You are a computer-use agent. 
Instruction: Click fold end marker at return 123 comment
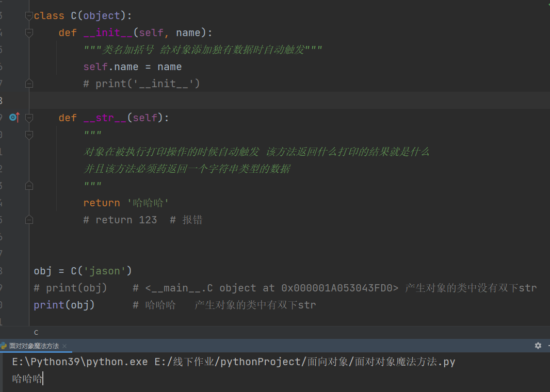click(29, 220)
